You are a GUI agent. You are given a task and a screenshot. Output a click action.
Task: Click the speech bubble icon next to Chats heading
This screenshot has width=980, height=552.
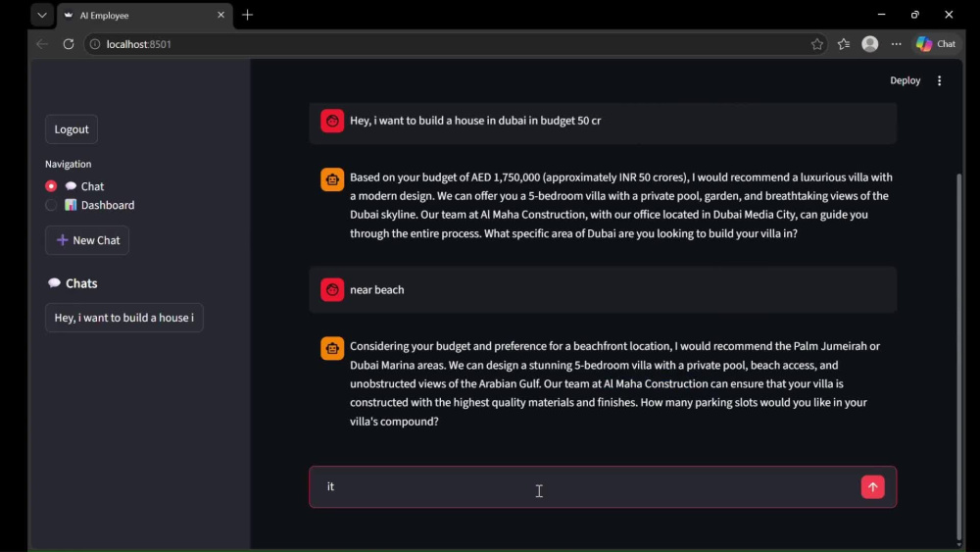(x=54, y=283)
